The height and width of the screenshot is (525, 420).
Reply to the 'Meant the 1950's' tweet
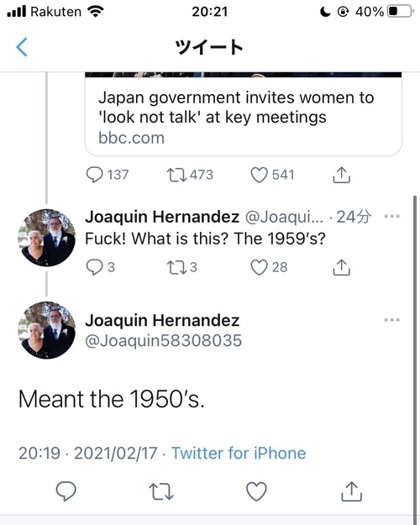pos(66,491)
